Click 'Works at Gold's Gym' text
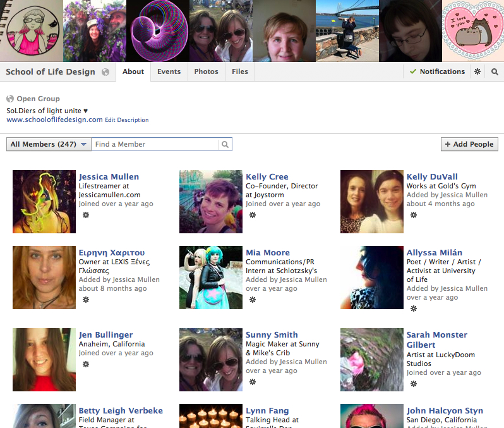504x428 pixels. [x=441, y=186]
